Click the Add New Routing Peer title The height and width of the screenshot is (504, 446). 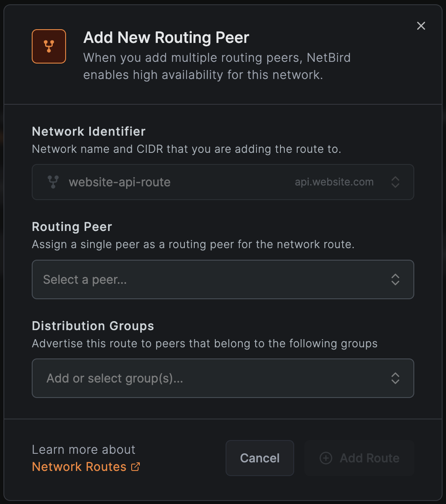tap(166, 38)
